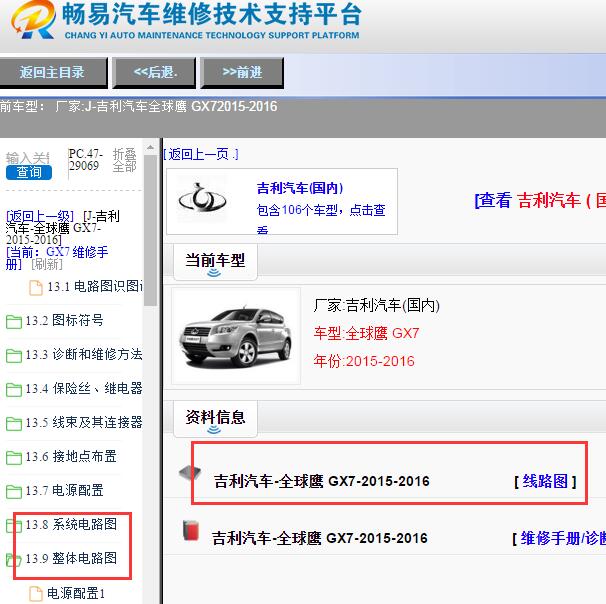Open 13.5 线束及其连接器 tree item

[x=84, y=422]
